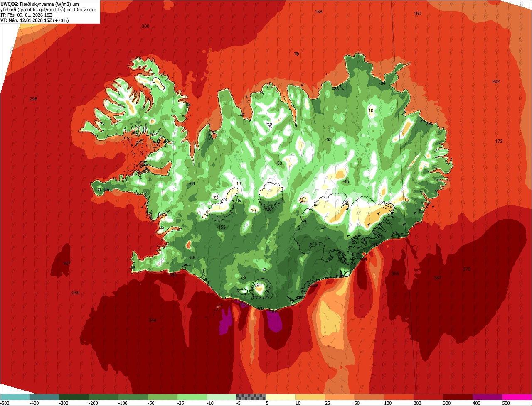The width and height of the screenshot is (532, 406).
Task: Click the map value '-45' over Iceland
Action: click(346, 181)
